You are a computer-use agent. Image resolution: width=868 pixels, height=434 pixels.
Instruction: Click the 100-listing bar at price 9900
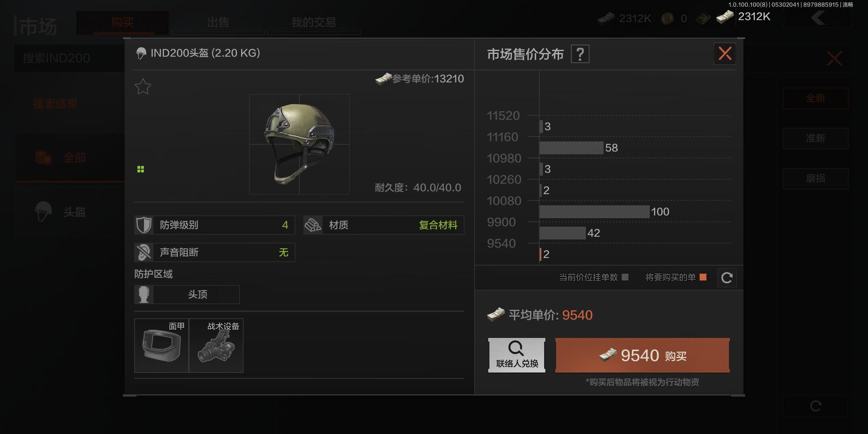click(594, 212)
